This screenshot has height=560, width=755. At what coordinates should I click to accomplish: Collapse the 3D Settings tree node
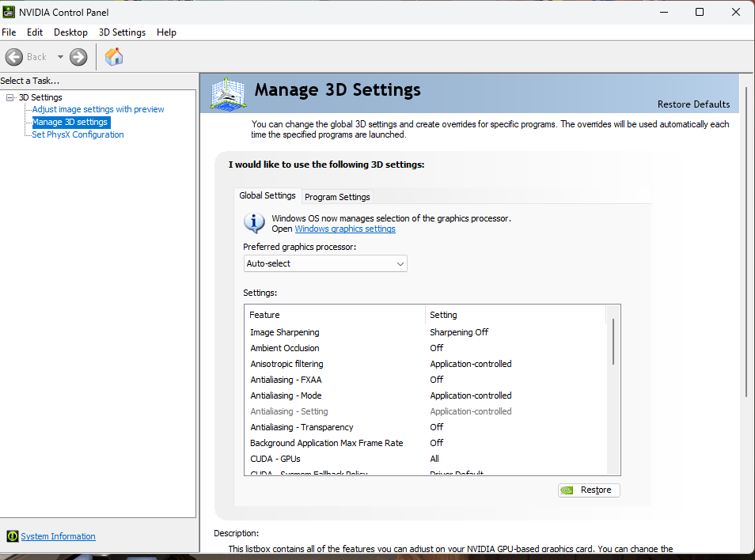pos(9,97)
